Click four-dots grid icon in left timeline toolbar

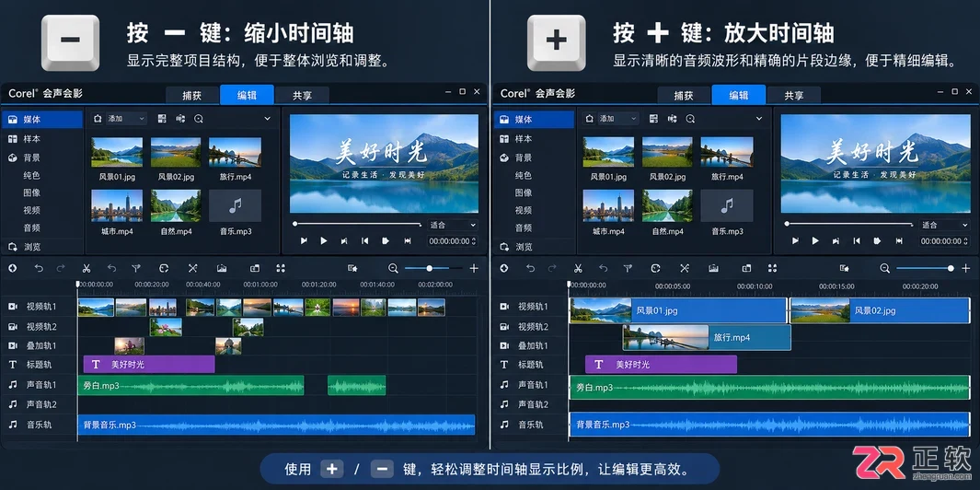coord(281,268)
